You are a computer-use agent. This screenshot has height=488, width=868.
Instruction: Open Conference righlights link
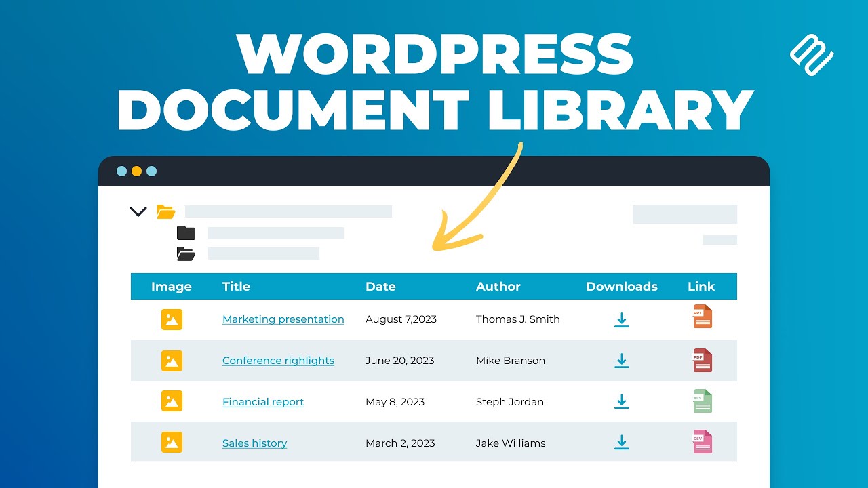tap(278, 361)
